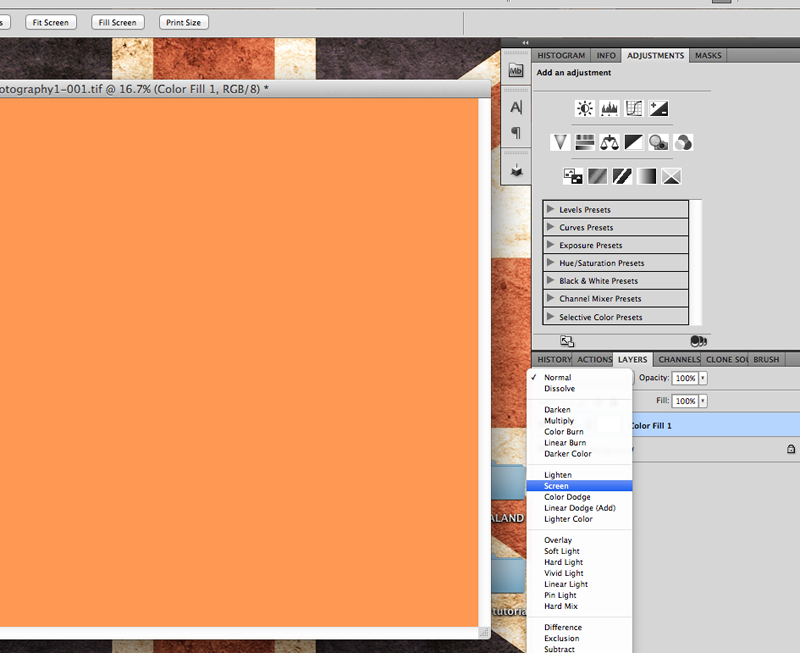Open the History tab
The width and height of the screenshot is (800, 653).
[x=554, y=360]
